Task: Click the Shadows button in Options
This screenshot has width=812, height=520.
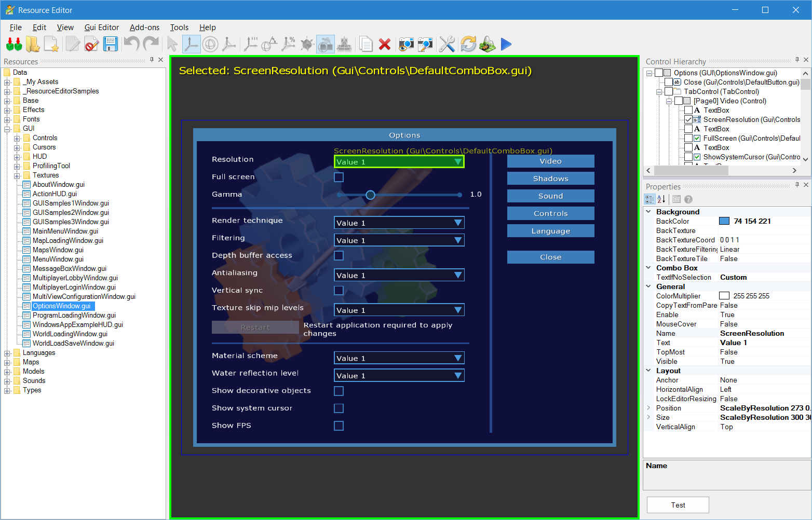Action: (x=550, y=179)
